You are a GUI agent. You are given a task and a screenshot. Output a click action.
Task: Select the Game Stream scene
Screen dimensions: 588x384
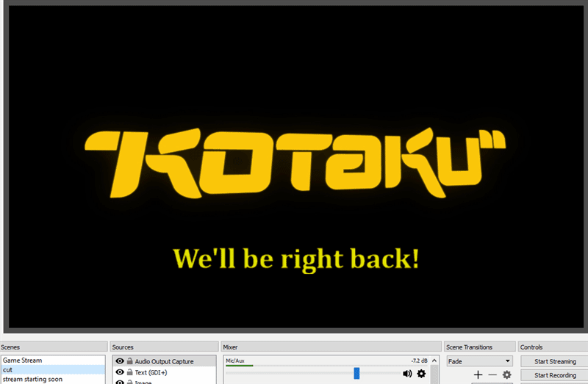click(53, 361)
